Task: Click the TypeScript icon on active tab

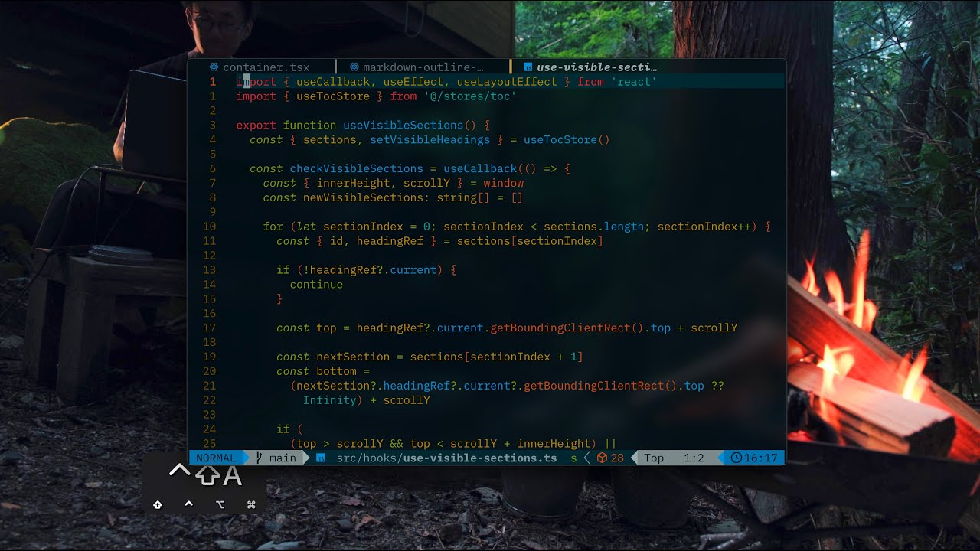Action: 528,67
